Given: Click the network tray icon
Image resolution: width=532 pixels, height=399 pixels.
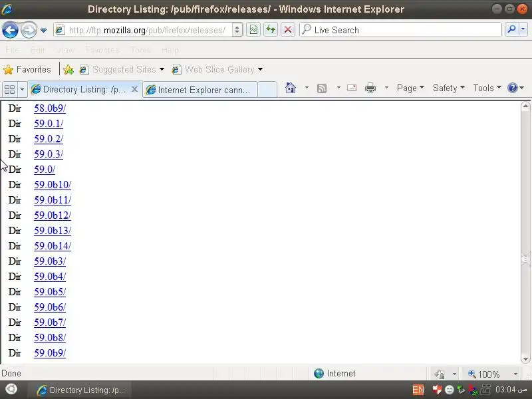Looking at the screenshot, I should click(486, 390).
